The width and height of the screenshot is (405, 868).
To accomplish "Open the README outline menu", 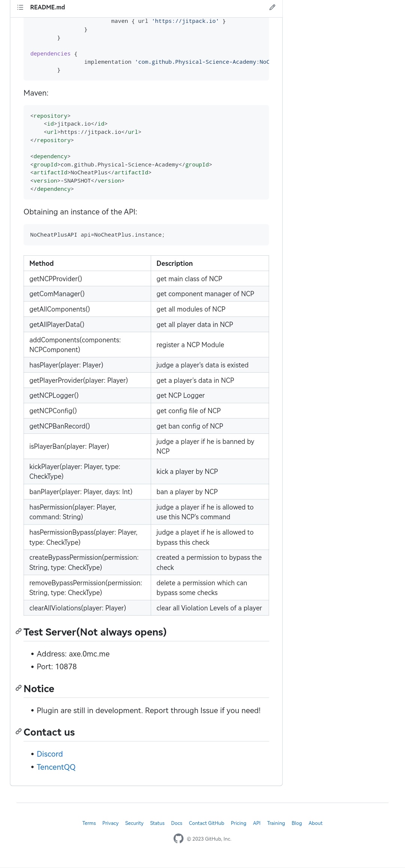I will tap(20, 7).
